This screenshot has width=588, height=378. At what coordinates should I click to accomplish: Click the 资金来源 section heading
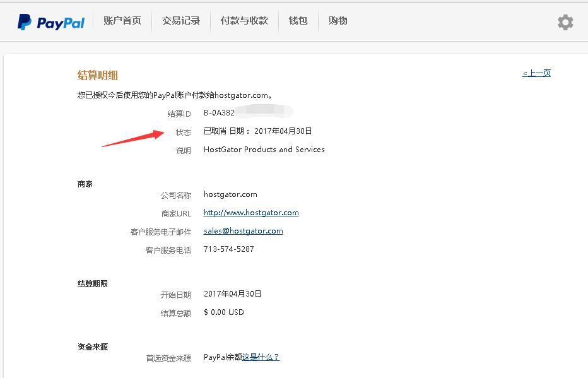(x=93, y=347)
